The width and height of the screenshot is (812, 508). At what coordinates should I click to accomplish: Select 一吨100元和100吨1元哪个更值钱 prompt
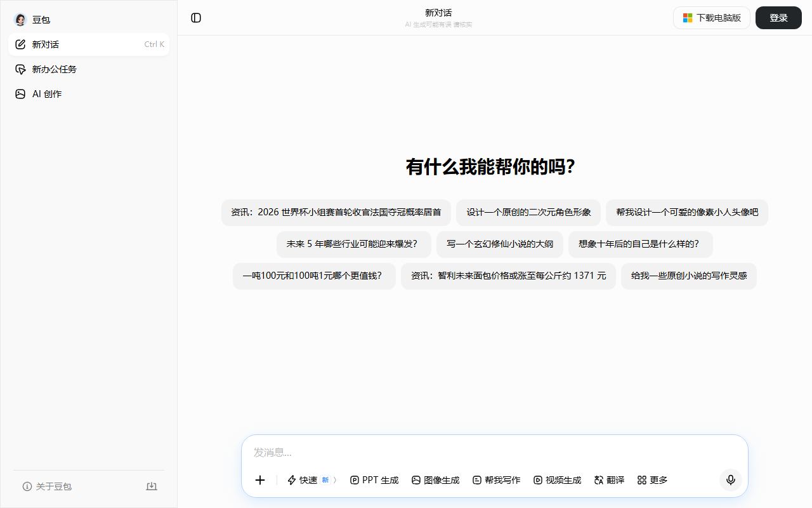(x=314, y=276)
